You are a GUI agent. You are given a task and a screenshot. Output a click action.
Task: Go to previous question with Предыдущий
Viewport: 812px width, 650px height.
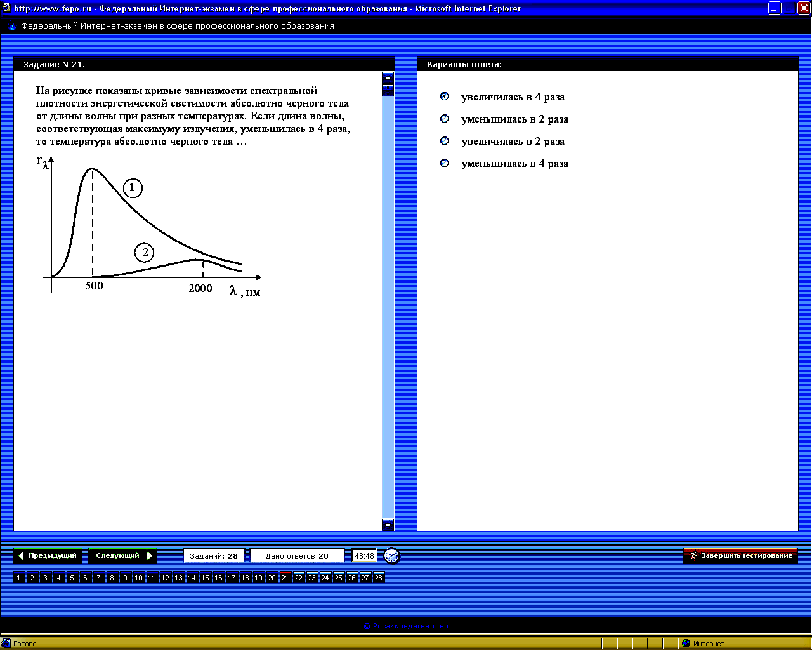pos(48,556)
